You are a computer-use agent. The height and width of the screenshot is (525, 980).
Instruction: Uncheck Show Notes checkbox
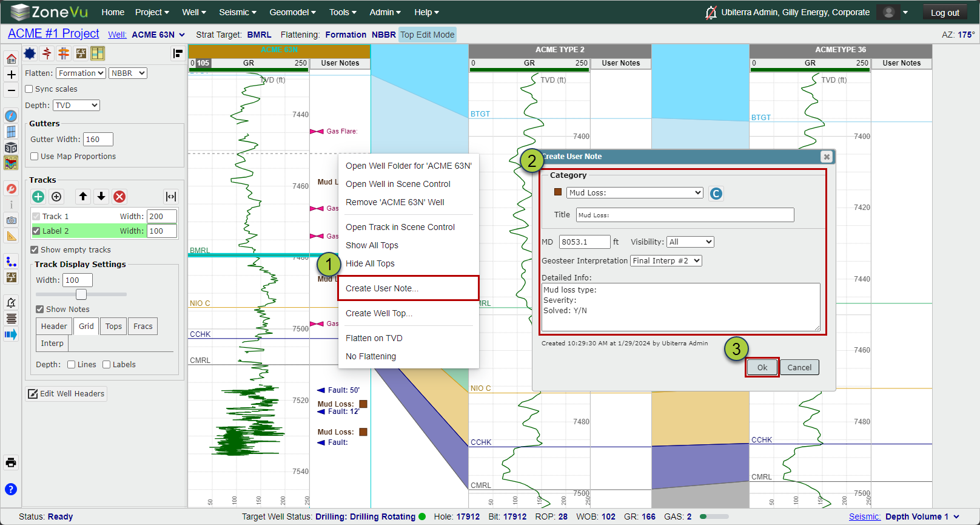point(40,310)
